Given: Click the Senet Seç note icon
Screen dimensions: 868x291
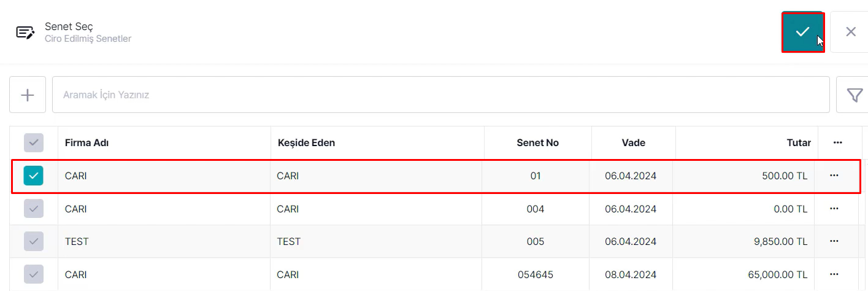Looking at the screenshot, I should (x=25, y=33).
